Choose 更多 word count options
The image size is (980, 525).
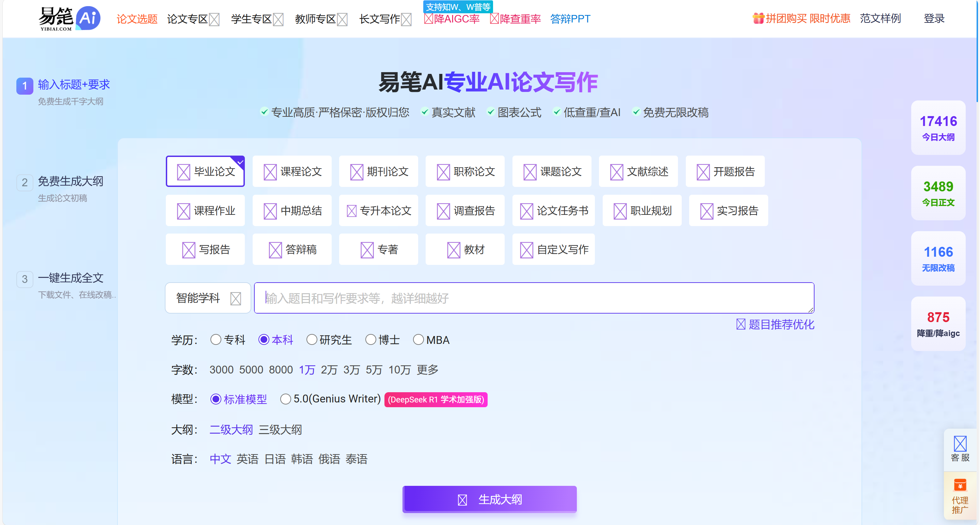click(428, 369)
